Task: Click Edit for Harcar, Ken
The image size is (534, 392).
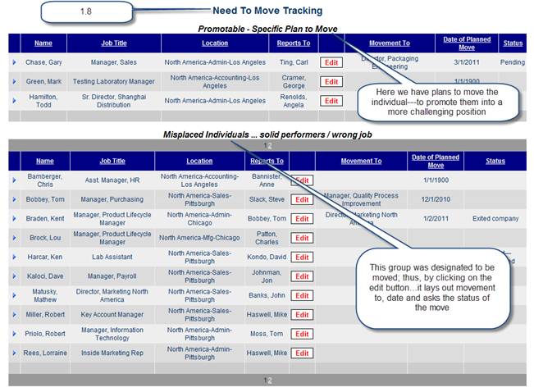Action: (302, 258)
